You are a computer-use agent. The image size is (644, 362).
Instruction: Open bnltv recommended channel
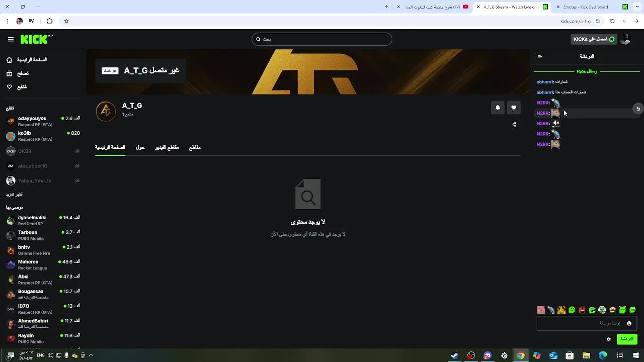click(43, 250)
